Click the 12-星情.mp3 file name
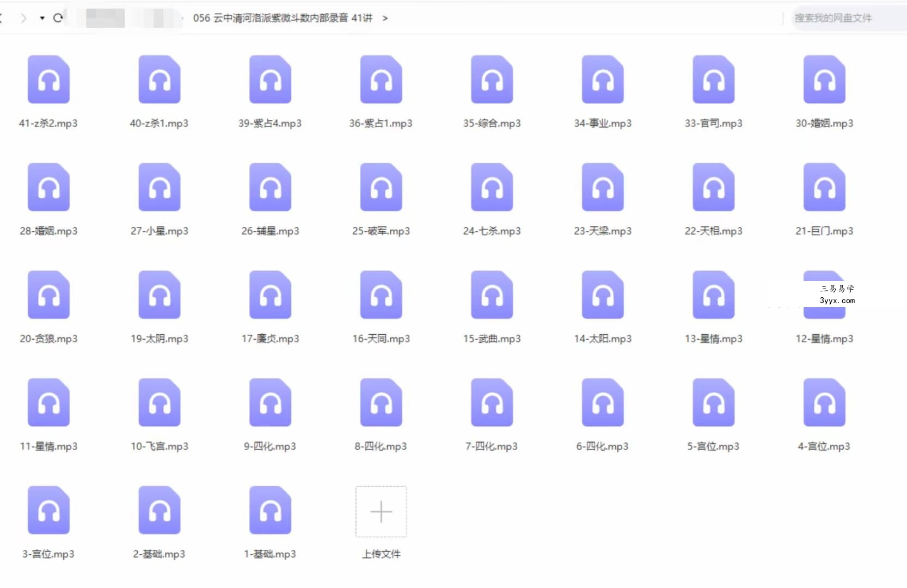Screen dimensions: 907x588 click(x=824, y=339)
